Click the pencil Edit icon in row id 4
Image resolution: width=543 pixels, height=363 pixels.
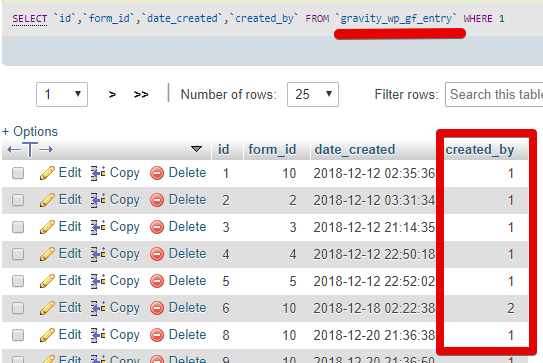(x=47, y=254)
